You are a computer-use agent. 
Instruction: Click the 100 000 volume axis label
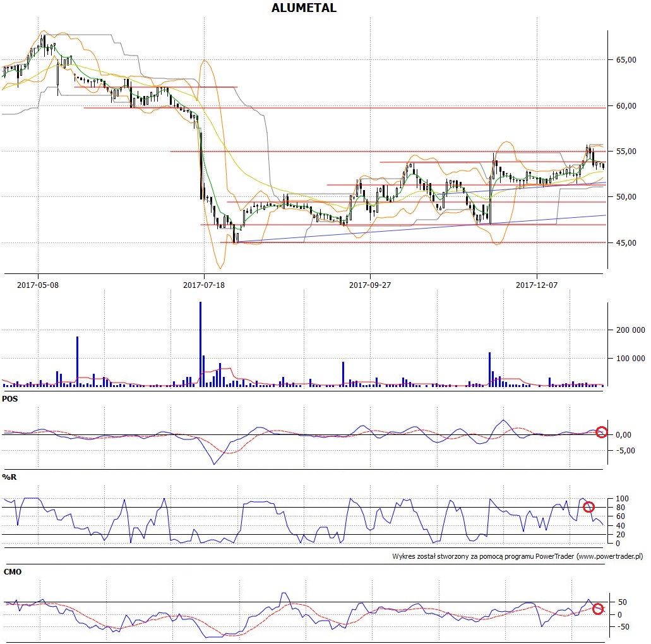click(631, 359)
